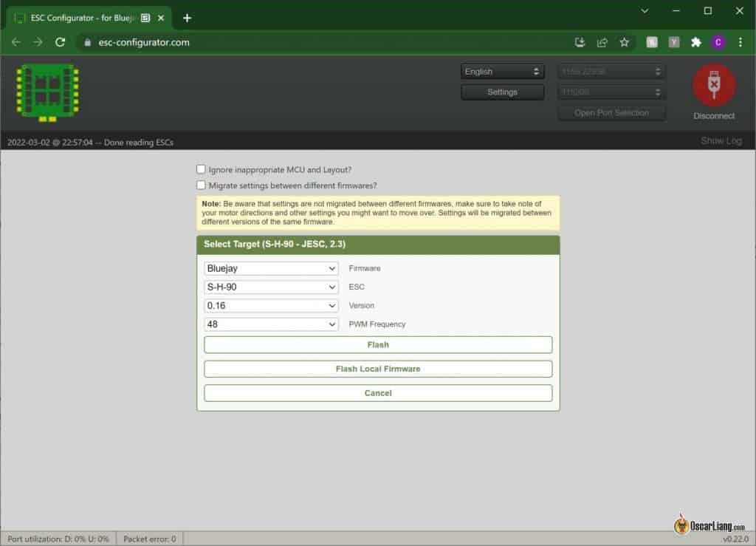This screenshot has width=756, height=546.
Task: Open the Settings button
Action: (502, 92)
